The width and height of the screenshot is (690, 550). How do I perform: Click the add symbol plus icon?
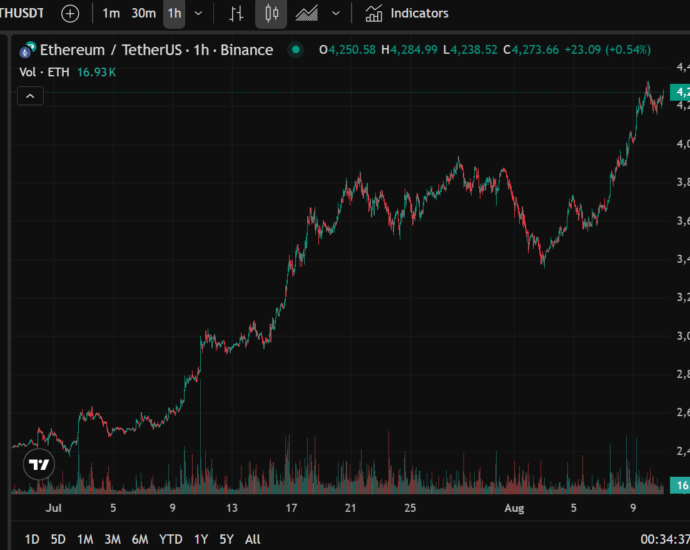tap(70, 13)
